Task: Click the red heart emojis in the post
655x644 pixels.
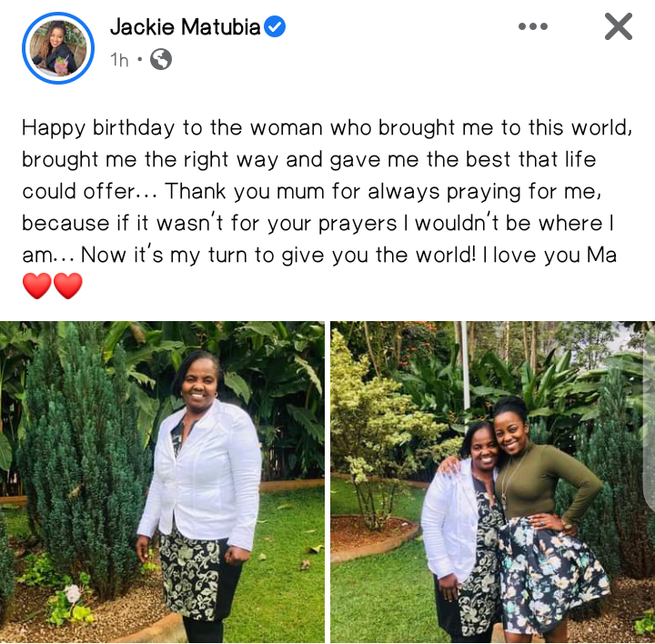Action: click(x=53, y=286)
